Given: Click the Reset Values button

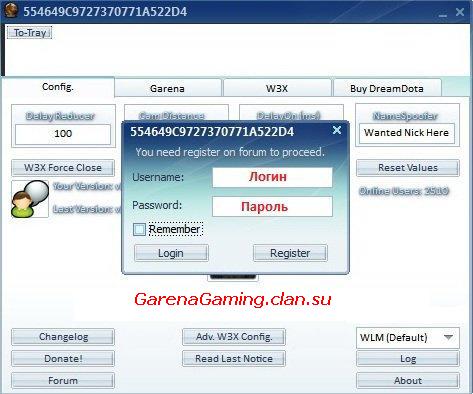Looking at the screenshot, I should [408, 168].
